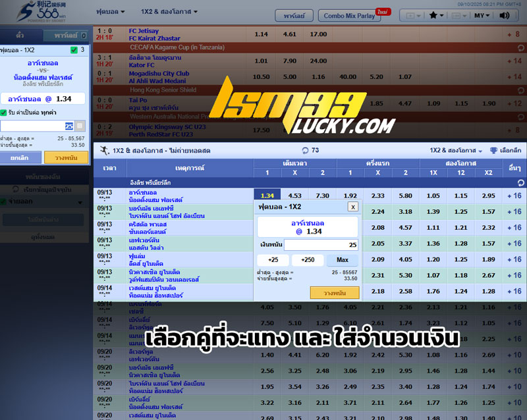This screenshot has width=527, height=420.
Task: Expand +16 markets for บอร์นมัธ vs ไบรท์ตัน
Action: click(514, 212)
